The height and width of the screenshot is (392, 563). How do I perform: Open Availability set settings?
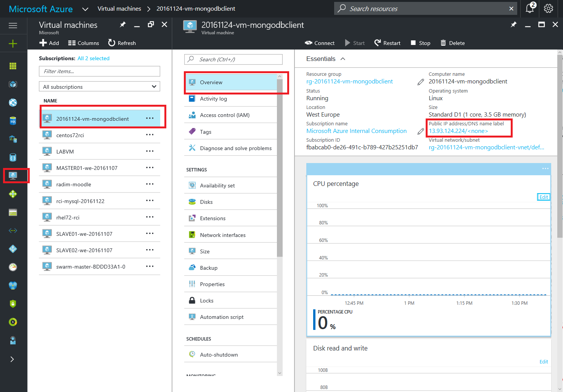[231, 186]
